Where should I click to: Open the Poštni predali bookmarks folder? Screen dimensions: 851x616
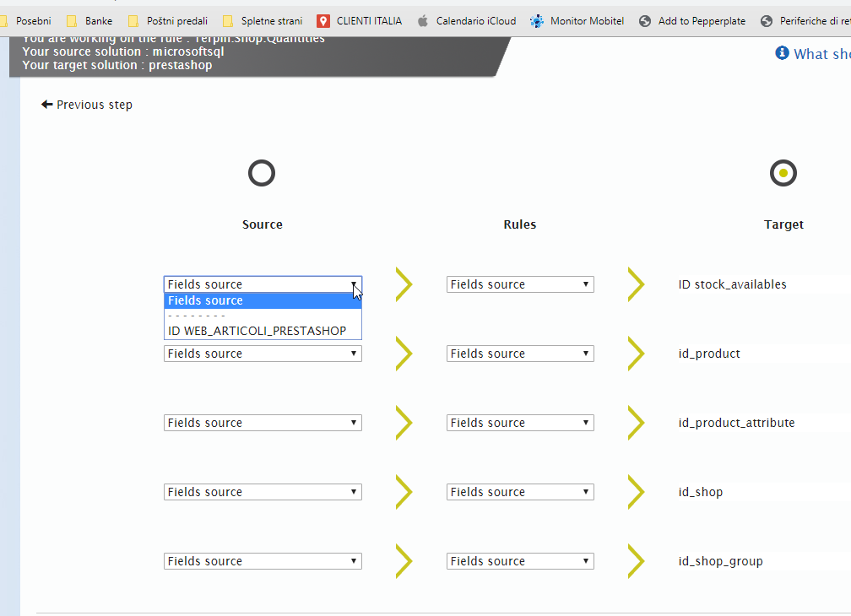click(x=167, y=21)
